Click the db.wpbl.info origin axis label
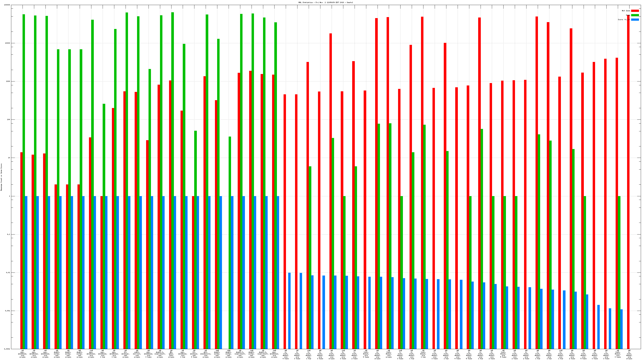This screenshot has height=362, width=644. (x=171, y=354)
